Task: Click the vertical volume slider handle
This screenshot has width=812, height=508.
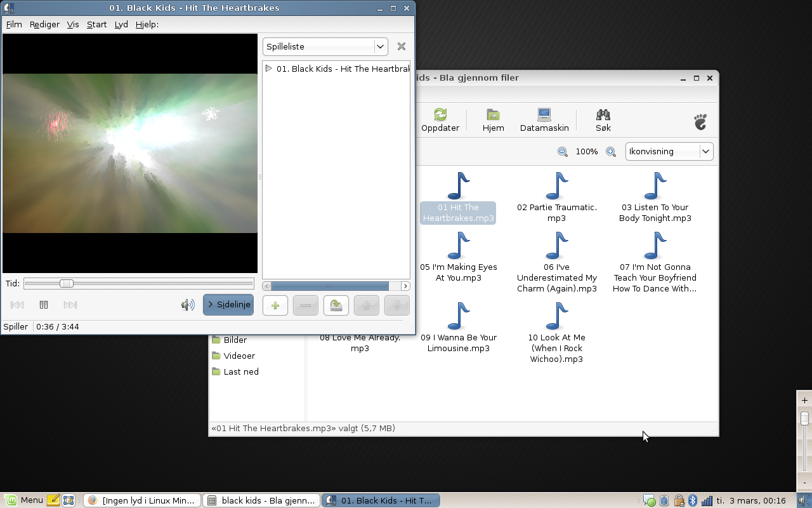Action: [804, 418]
